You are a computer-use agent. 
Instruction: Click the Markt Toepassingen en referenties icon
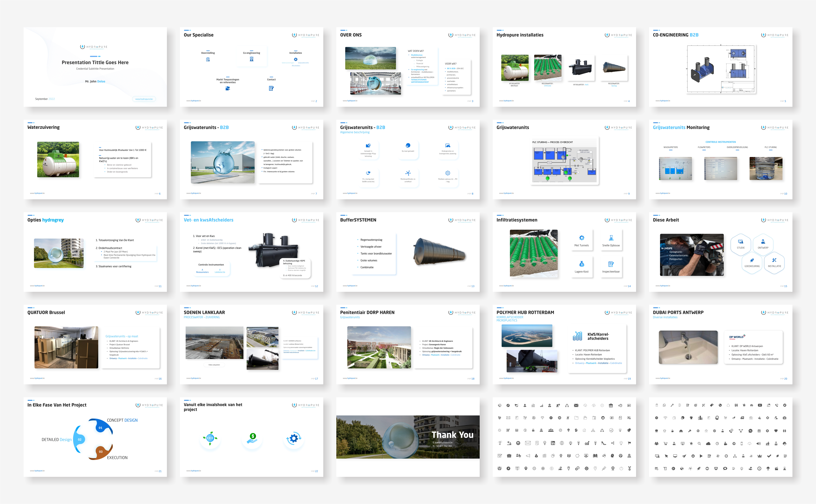(228, 88)
